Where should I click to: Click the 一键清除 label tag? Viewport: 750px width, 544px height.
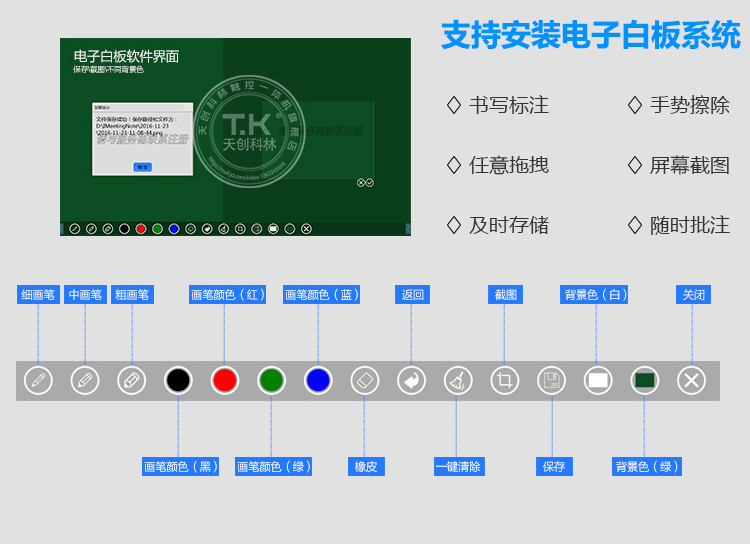click(x=459, y=467)
